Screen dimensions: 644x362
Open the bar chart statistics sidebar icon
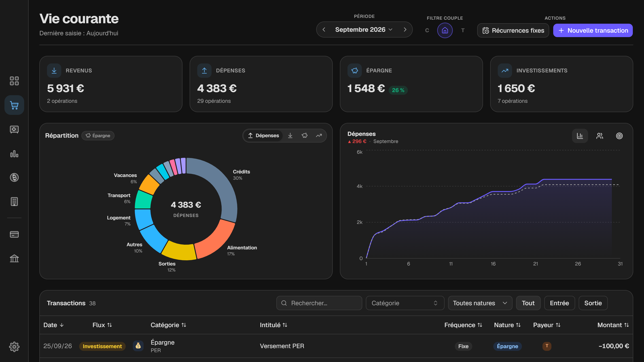click(x=14, y=154)
